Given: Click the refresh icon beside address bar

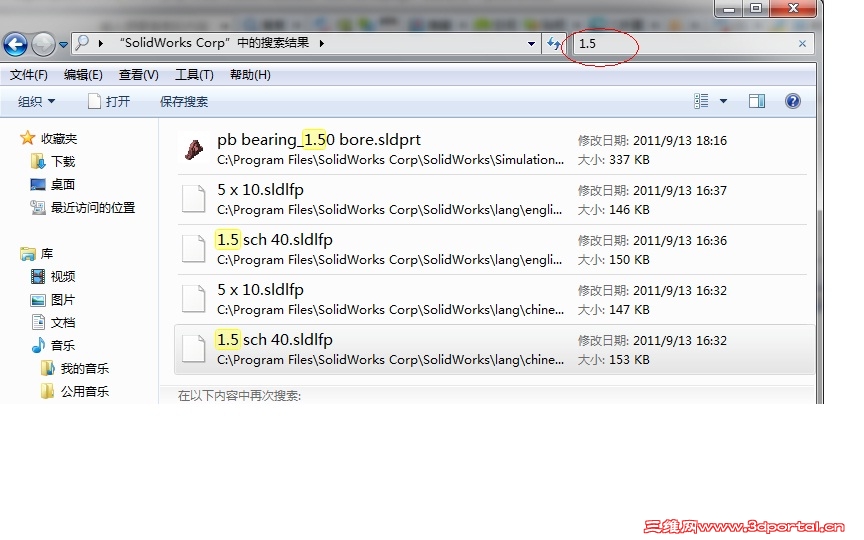Looking at the screenshot, I should click(554, 43).
